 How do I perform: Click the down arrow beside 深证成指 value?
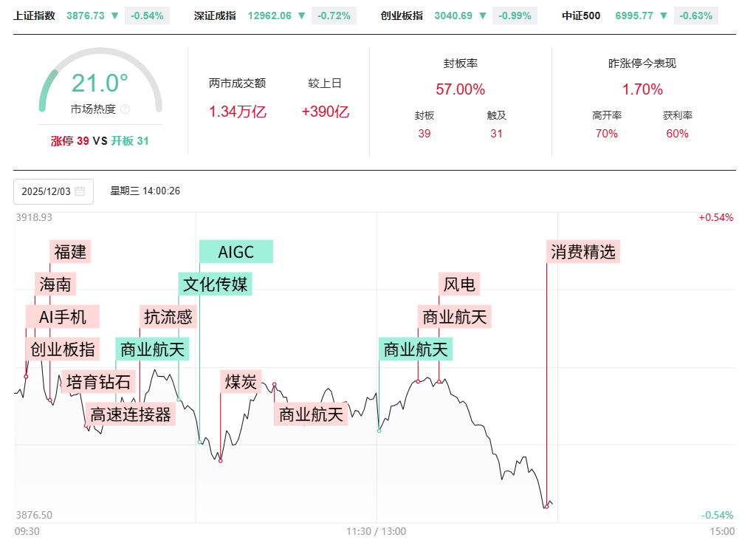tap(301, 16)
